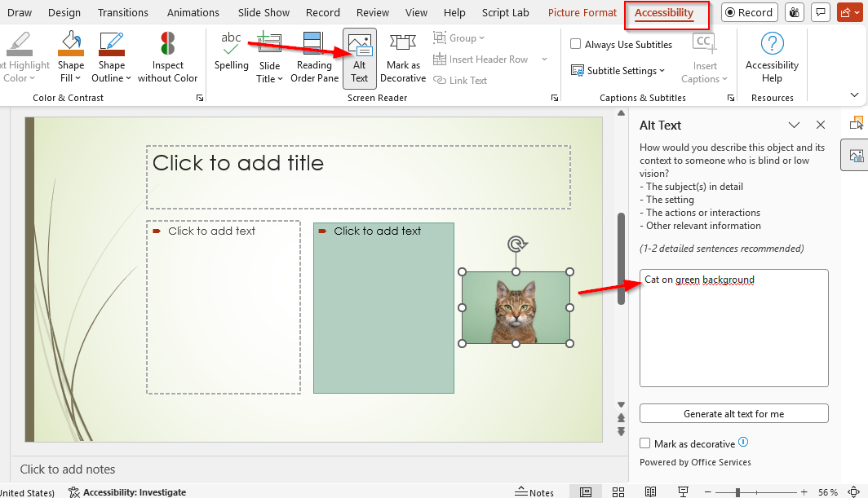Open the Script Lab tab
Image resolution: width=868 pixels, height=498 pixels.
506,12
